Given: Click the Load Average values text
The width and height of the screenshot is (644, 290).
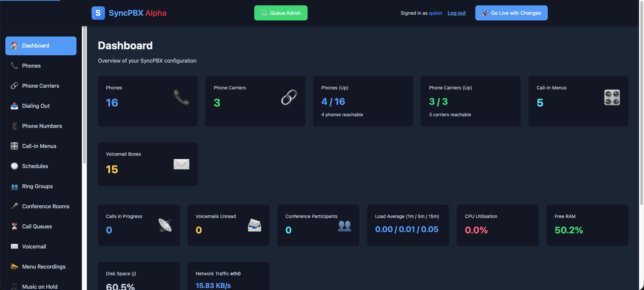Looking at the screenshot, I should point(407,229).
